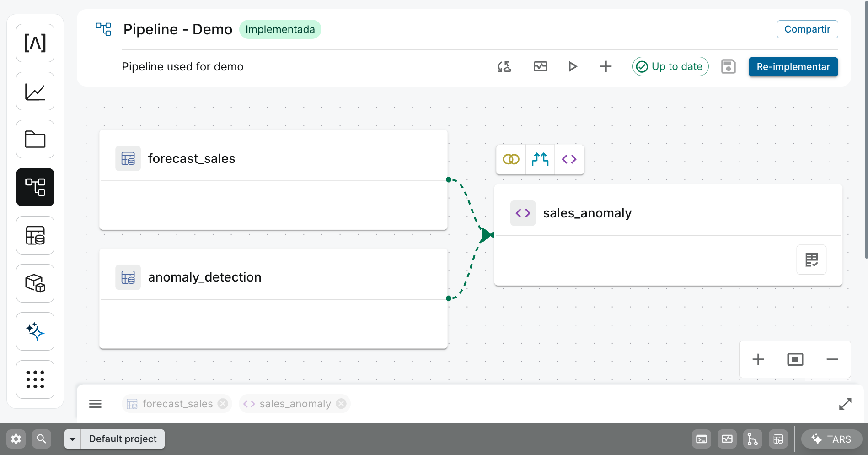
Task: Open the apps grid at sidebar bottom
Action: [x=35, y=379]
